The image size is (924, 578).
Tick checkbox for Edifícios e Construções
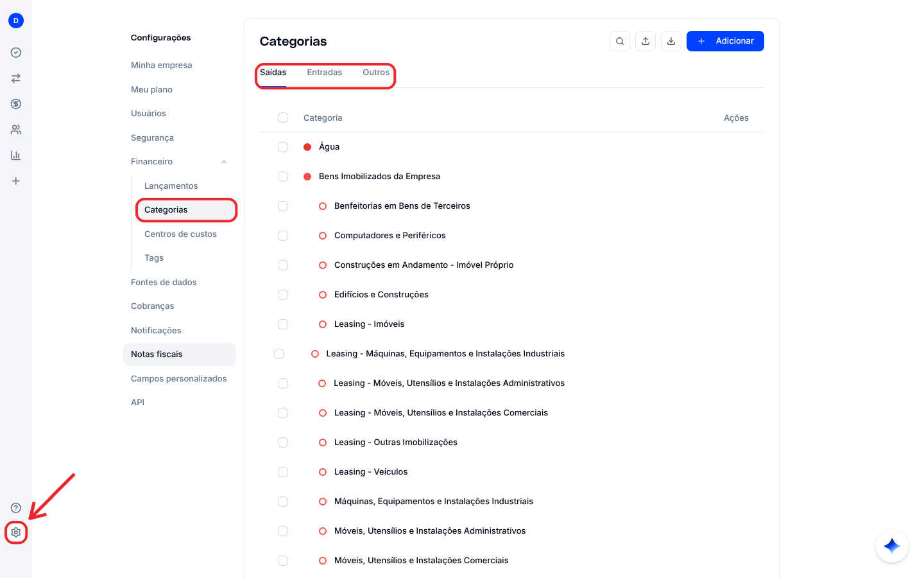[x=283, y=295]
